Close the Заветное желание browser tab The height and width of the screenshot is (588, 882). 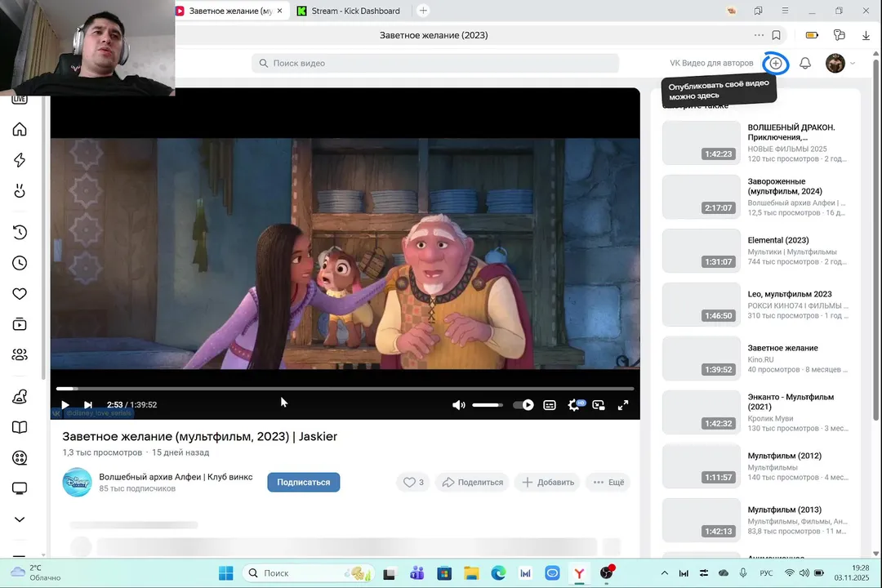(279, 11)
